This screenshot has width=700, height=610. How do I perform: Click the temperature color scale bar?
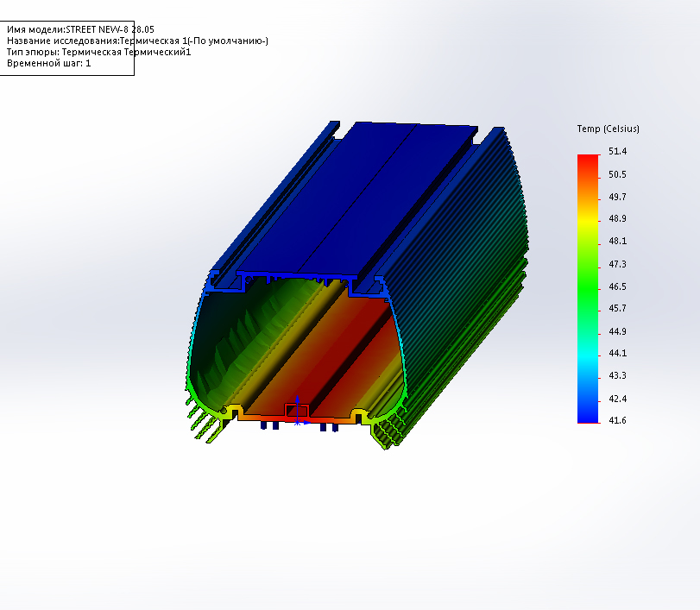(x=588, y=289)
